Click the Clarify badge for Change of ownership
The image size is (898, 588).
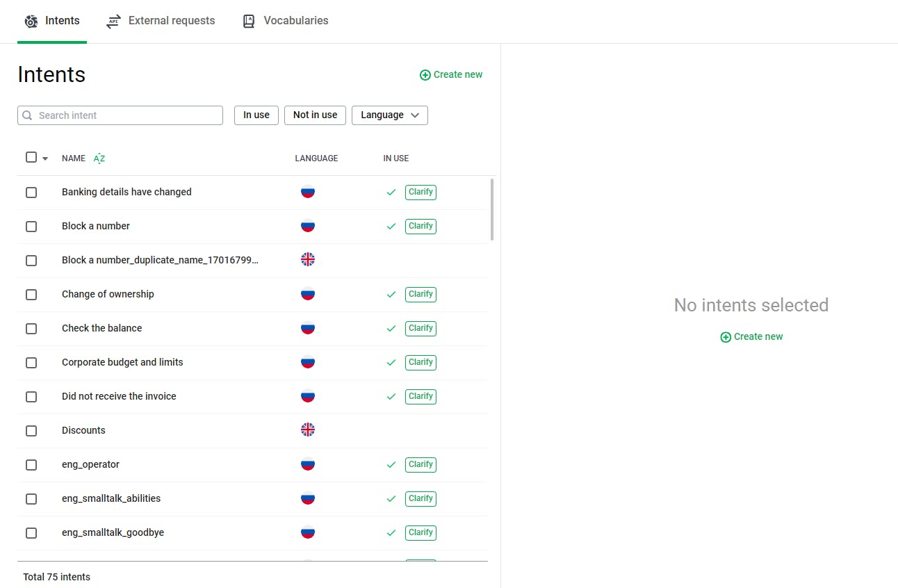tap(421, 294)
